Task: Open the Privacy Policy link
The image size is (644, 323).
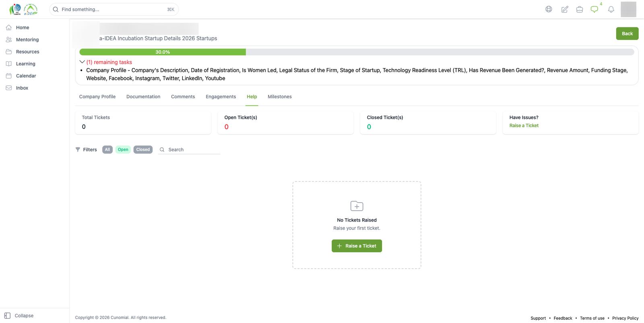Action: pos(625,318)
